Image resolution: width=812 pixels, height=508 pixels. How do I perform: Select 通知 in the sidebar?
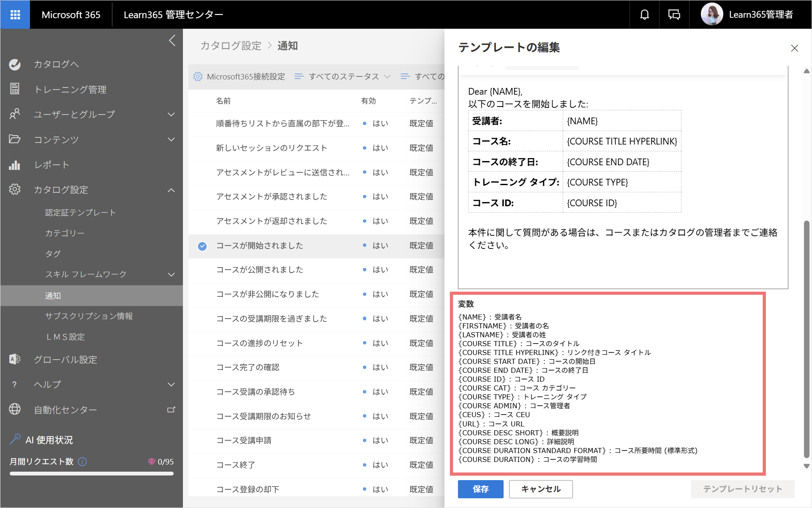pyautogui.click(x=92, y=295)
